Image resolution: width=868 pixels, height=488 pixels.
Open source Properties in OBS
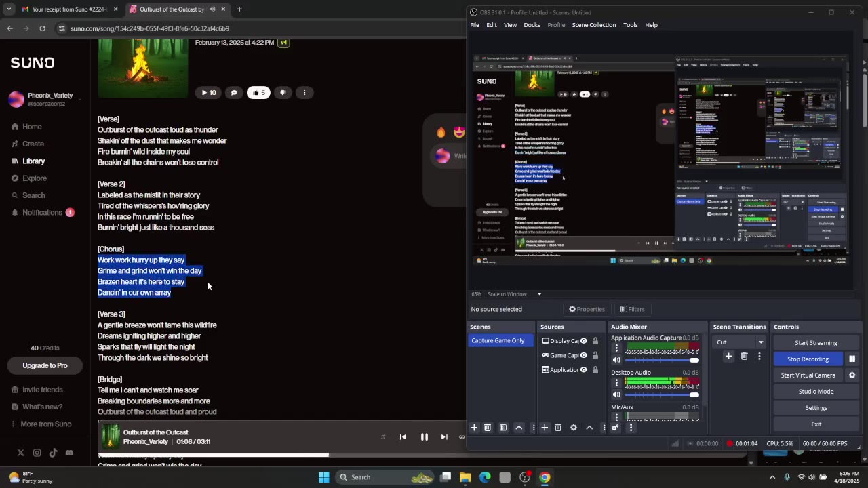point(587,309)
